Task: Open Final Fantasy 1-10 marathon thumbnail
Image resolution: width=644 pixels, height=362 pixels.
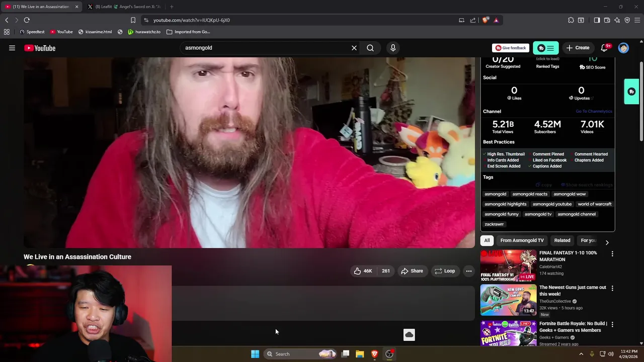Action: (x=508, y=265)
